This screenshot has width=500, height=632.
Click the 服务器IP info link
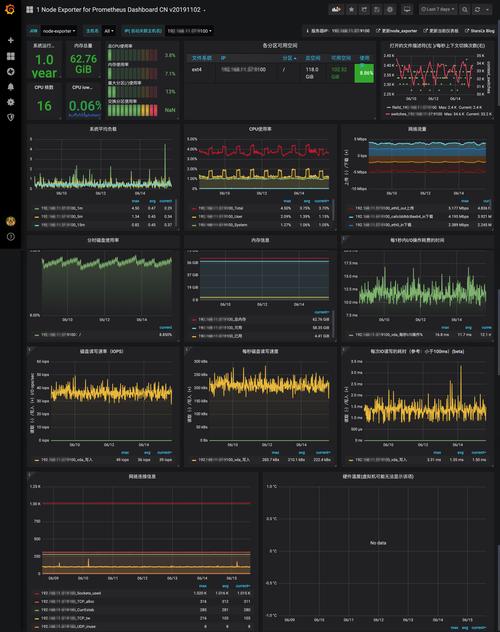[x=338, y=31]
